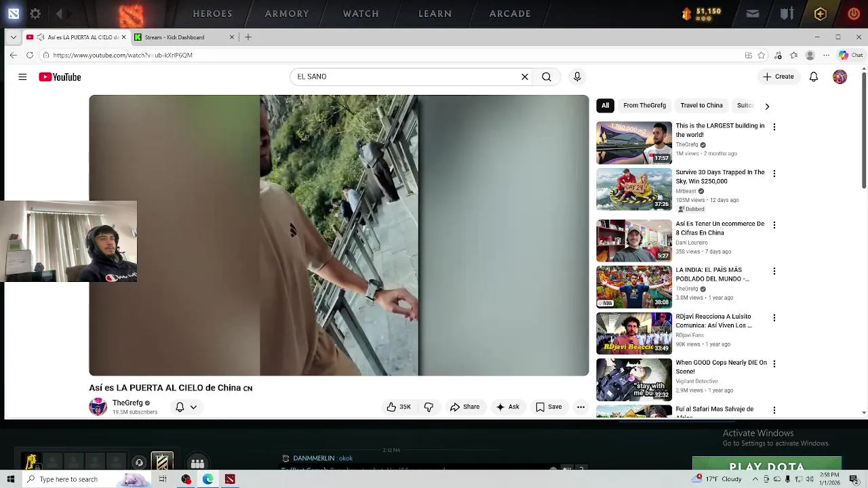Open the Edge profile icon
The image size is (868, 488).
[810, 55]
